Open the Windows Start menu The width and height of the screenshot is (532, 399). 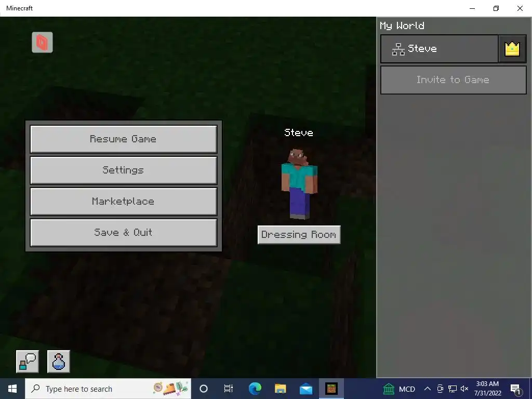tap(12, 389)
